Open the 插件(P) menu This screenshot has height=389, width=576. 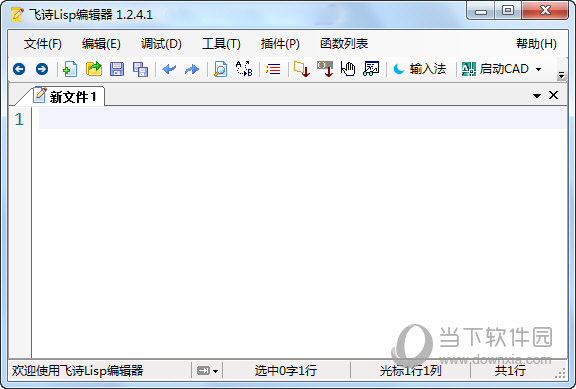280,44
